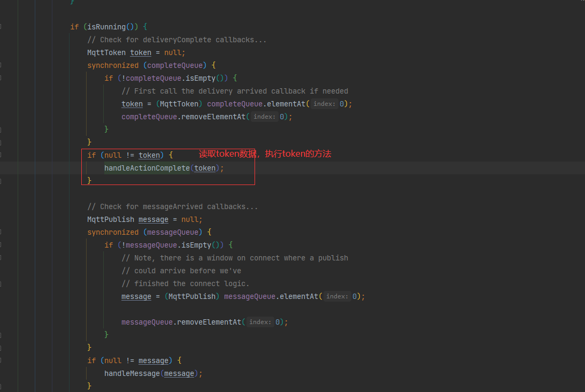
Task: Click messageQueue in 'messageQueue.removeElementAt' line
Action: (x=147, y=322)
